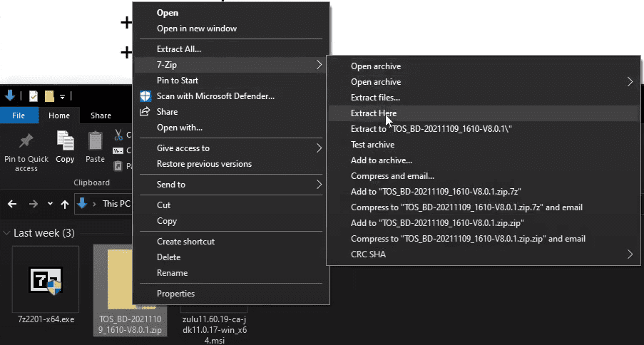Click the scissors Cut icon in ribbon
Screen dimensions: 644x345
point(118,135)
